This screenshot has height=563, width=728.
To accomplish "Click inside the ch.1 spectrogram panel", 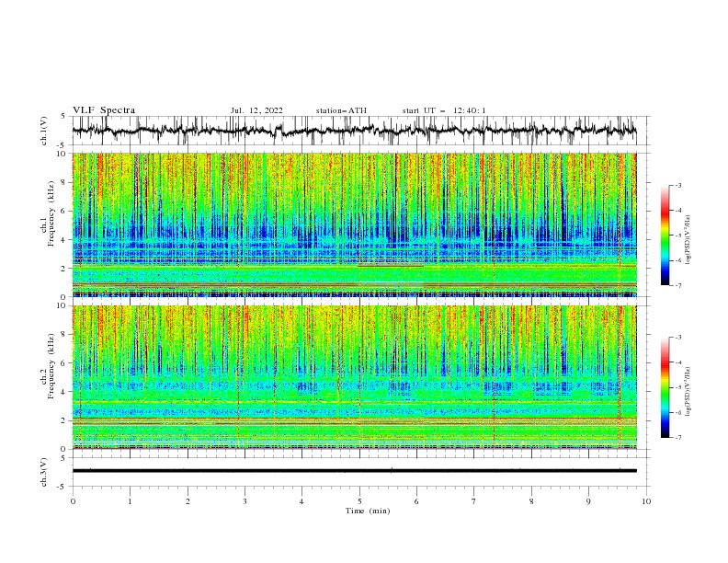I will (x=355, y=224).
